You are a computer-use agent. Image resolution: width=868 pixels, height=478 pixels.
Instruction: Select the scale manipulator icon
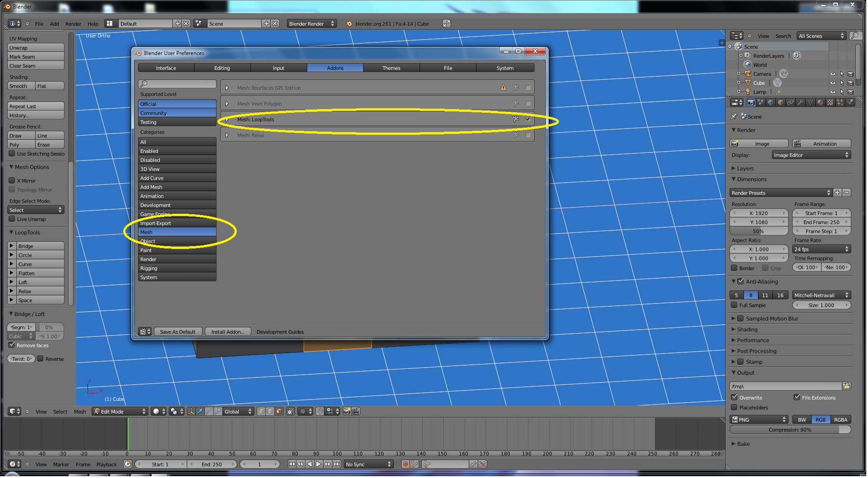(218, 412)
